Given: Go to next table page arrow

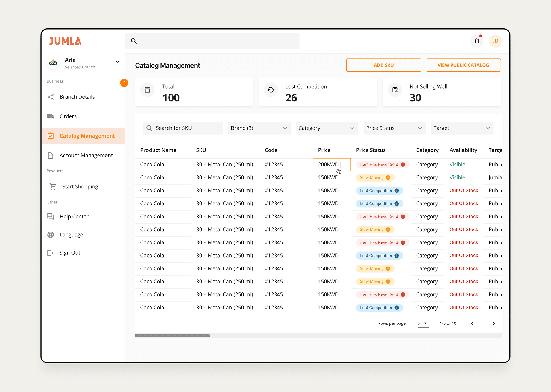Looking at the screenshot, I should coord(494,323).
